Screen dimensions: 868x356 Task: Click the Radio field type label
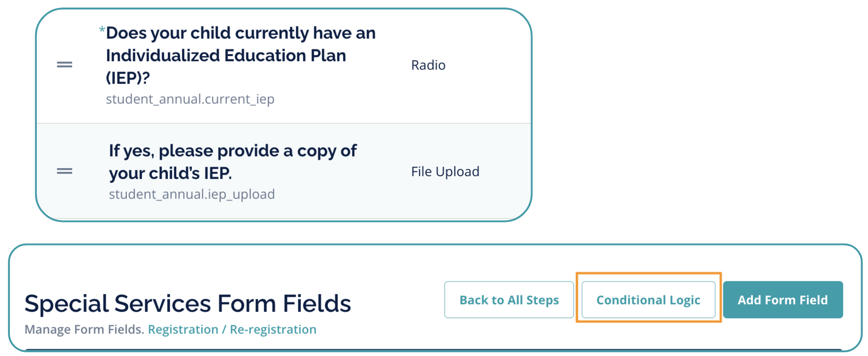428,65
